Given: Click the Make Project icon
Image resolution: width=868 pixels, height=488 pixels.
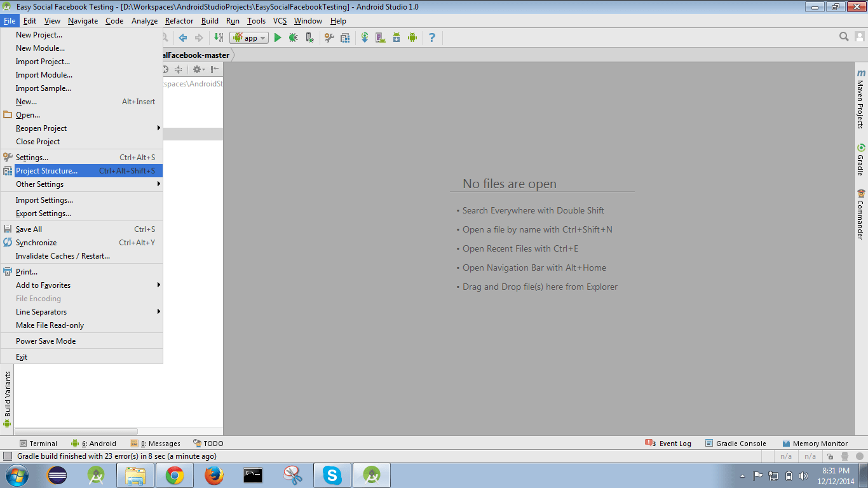Looking at the screenshot, I should (219, 37).
